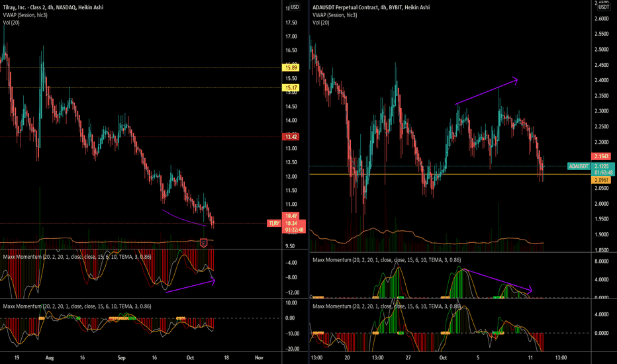Select the lower Maxx Momentum legend on the right chart
617x364 pixels.
387,306
